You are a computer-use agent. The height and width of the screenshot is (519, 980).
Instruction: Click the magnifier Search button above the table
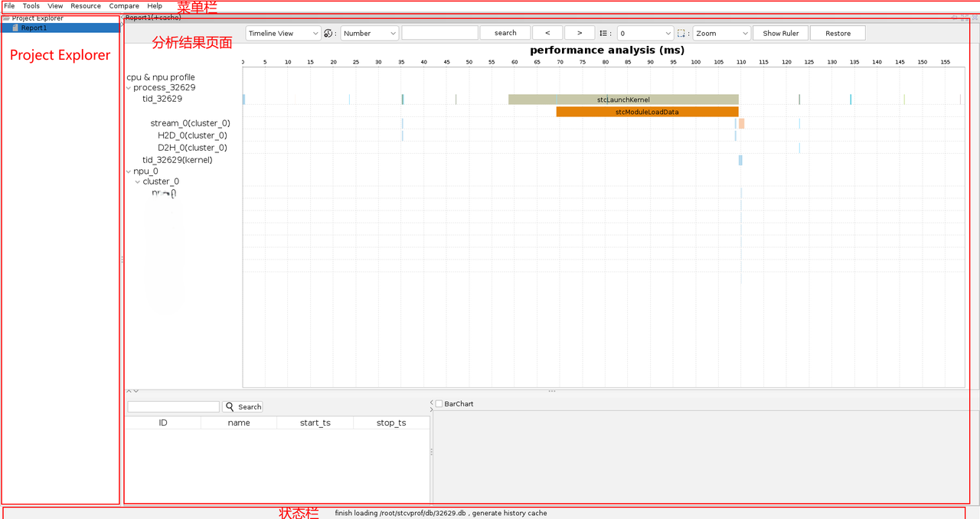pos(243,406)
